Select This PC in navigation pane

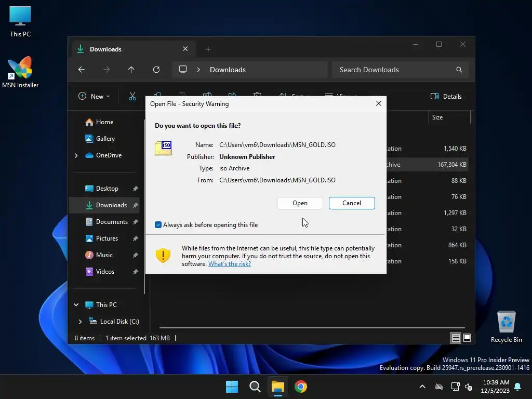101,304
